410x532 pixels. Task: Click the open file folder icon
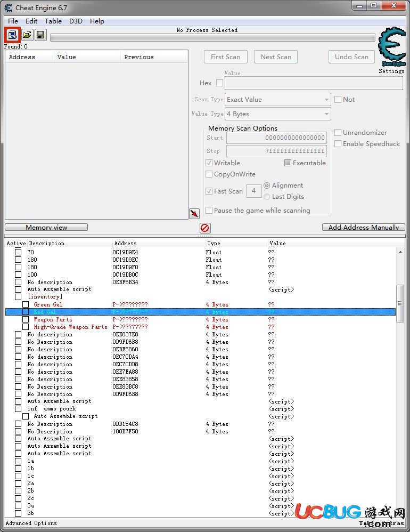[27, 35]
